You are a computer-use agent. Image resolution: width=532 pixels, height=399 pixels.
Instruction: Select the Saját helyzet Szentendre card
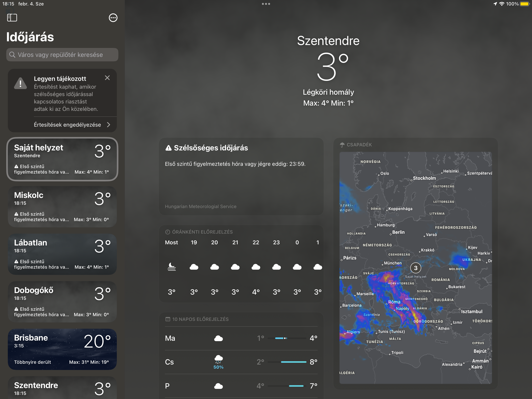click(x=62, y=159)
